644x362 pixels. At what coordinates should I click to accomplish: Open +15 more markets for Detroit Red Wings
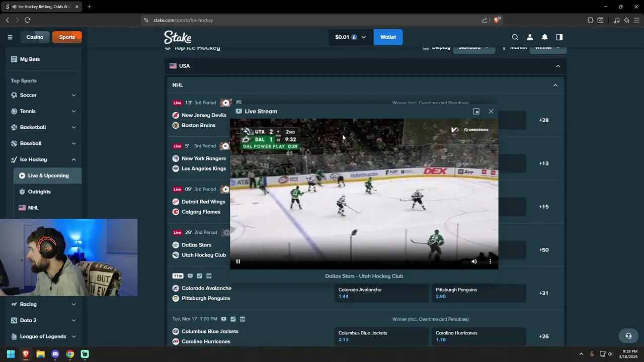pyautogui.click(x=544, y=207)
